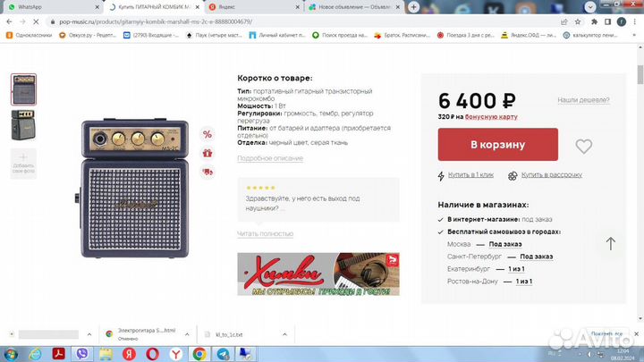Click the Купить в 1 клик link
This screenshot has height=362, width=644.
470,175
